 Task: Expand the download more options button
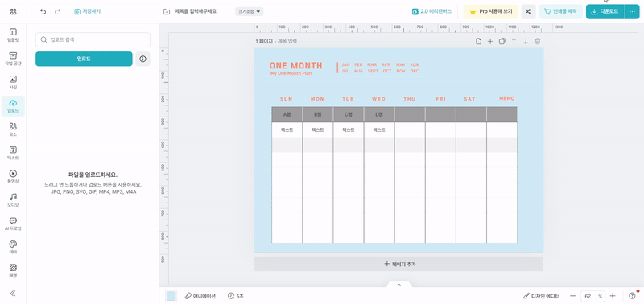pyautogui.click(x=632, y=11)
